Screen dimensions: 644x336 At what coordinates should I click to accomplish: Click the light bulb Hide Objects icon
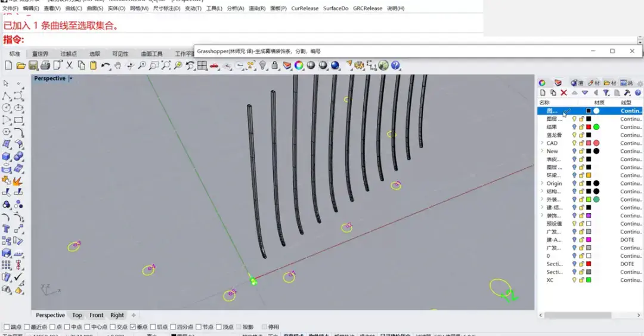coord(263,66)
